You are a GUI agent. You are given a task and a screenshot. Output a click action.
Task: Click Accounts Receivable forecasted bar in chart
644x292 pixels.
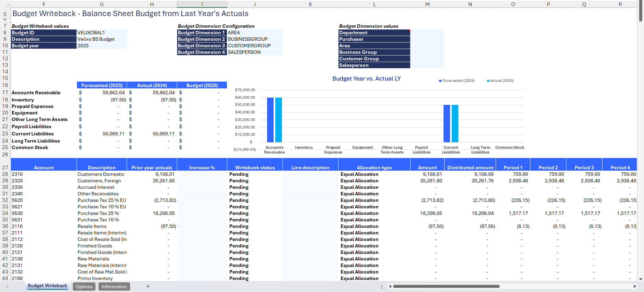tap(270, 120)
